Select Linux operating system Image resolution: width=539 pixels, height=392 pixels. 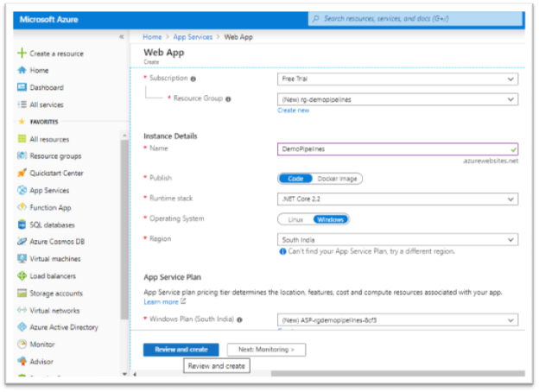pyautogui.click(x=295, y=219)
